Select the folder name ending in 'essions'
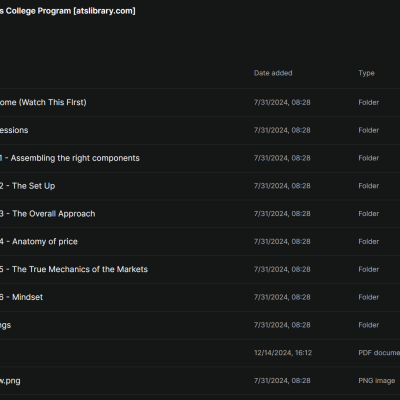Image resolution: width=400 pixels, height=400 pixels. click(14, 130)
